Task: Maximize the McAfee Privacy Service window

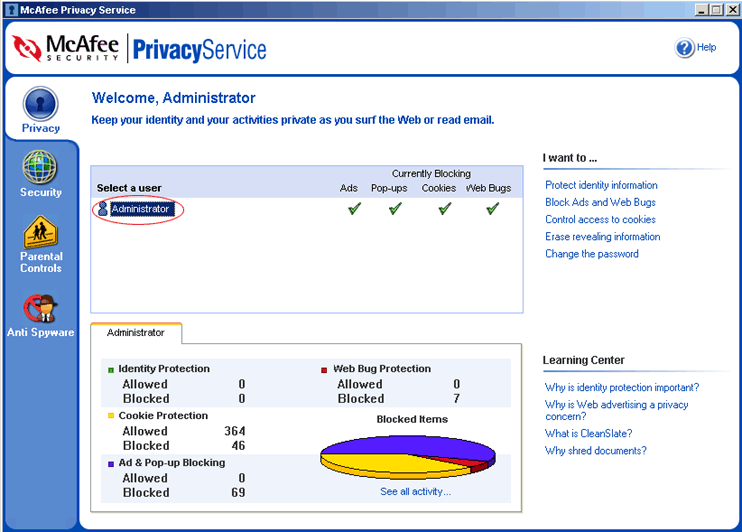Action: (x=716, y=9)
